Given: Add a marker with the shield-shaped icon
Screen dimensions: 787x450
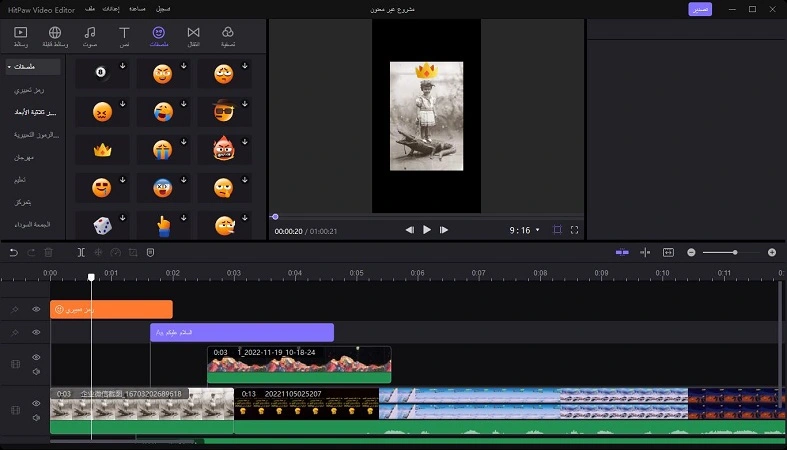Looking at the screenshot, I should (x=150, y=252).
